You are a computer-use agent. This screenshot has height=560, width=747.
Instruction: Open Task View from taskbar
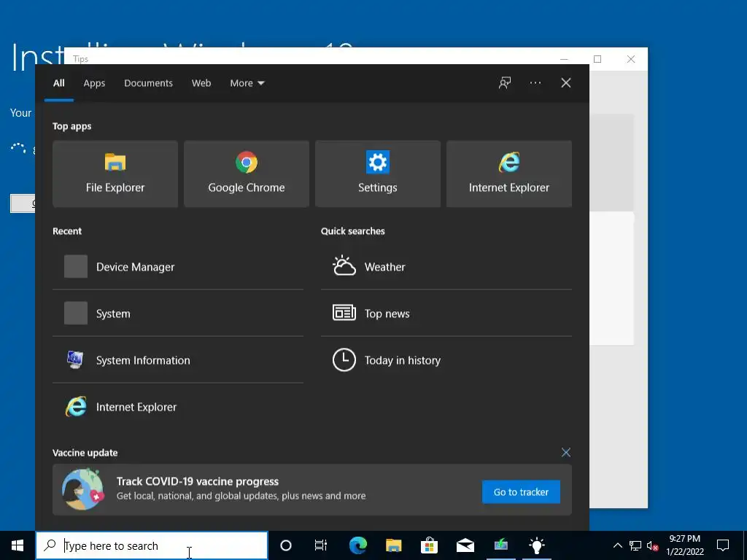(321, 545)
